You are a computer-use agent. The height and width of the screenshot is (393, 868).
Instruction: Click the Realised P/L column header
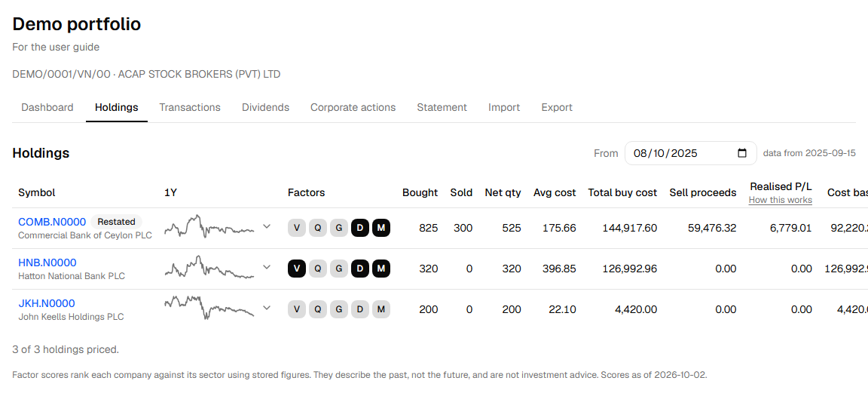[x=781, y=187]
